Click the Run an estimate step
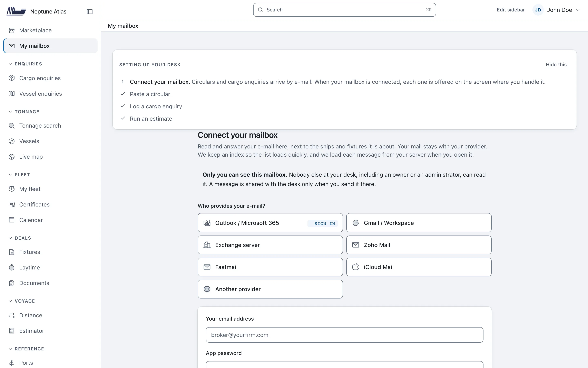This screenshot has width=588, height=368. 151,119
